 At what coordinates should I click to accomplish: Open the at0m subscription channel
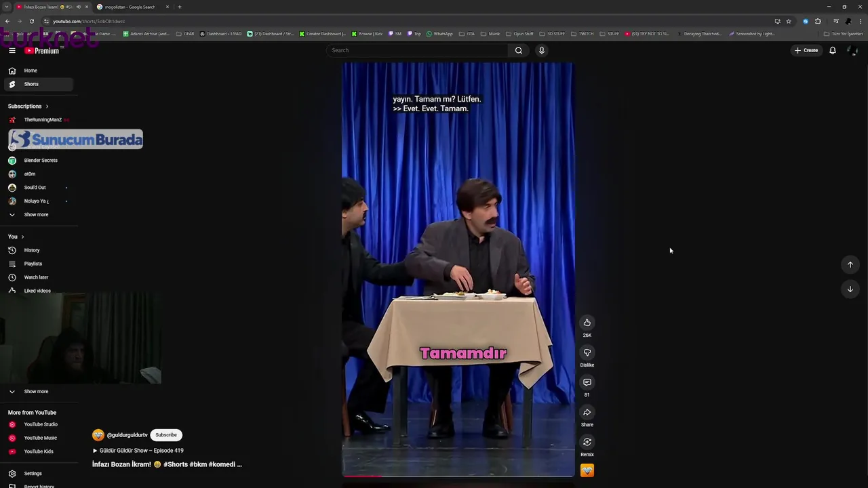[38, 174]
